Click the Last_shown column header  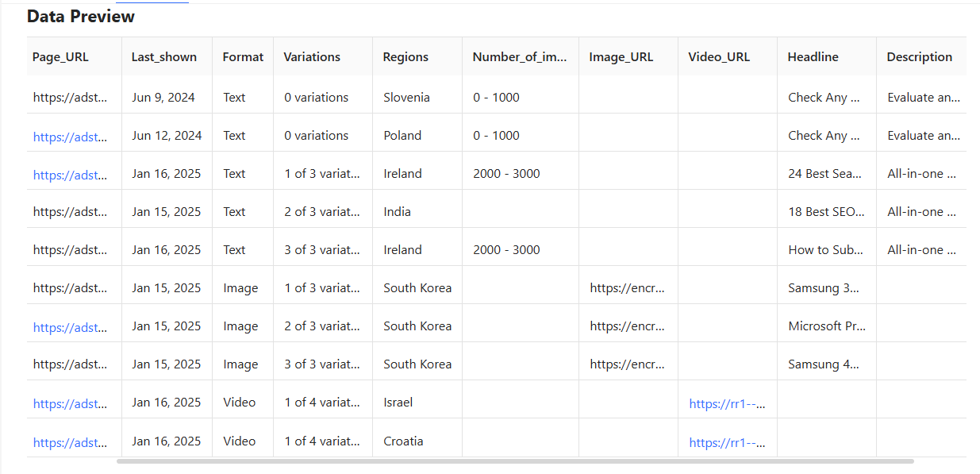click(x=165, y=56)
